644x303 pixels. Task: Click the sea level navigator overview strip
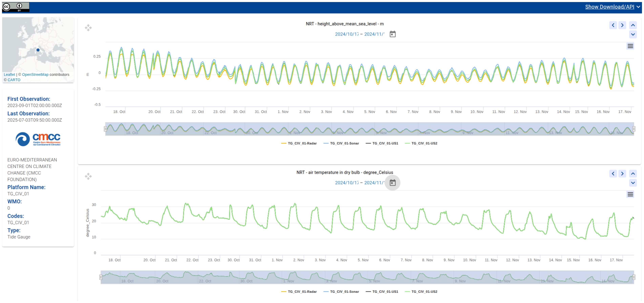(x=369, y=129)
